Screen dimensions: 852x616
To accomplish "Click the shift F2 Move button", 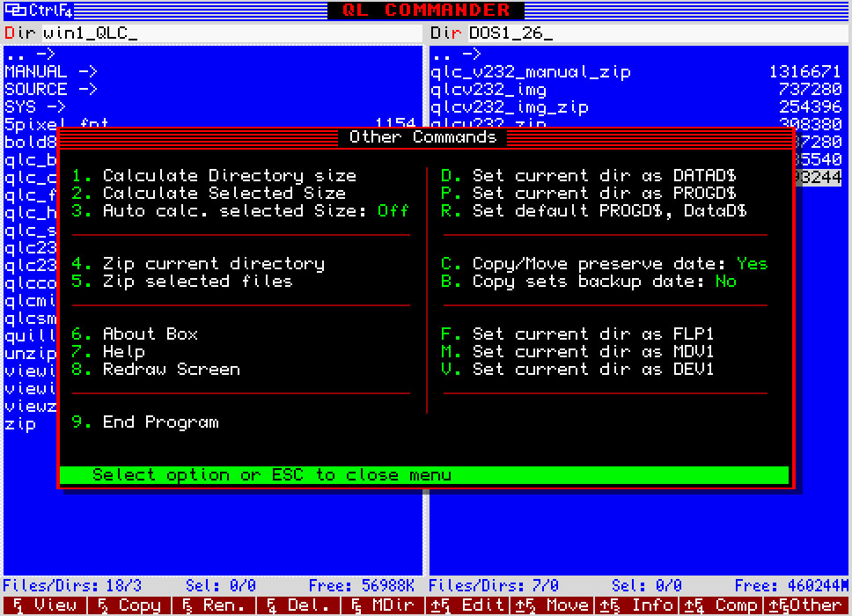I will [553, 605].
